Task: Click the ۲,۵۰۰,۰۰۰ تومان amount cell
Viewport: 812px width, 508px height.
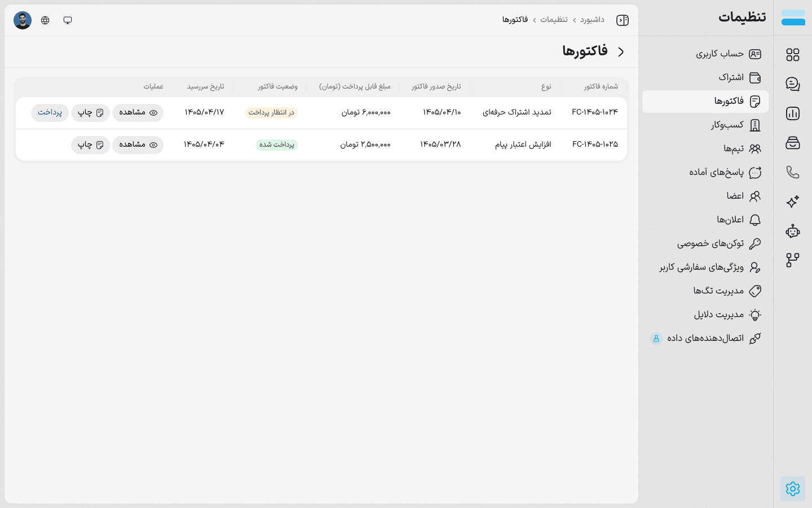Action: (365, 144)
